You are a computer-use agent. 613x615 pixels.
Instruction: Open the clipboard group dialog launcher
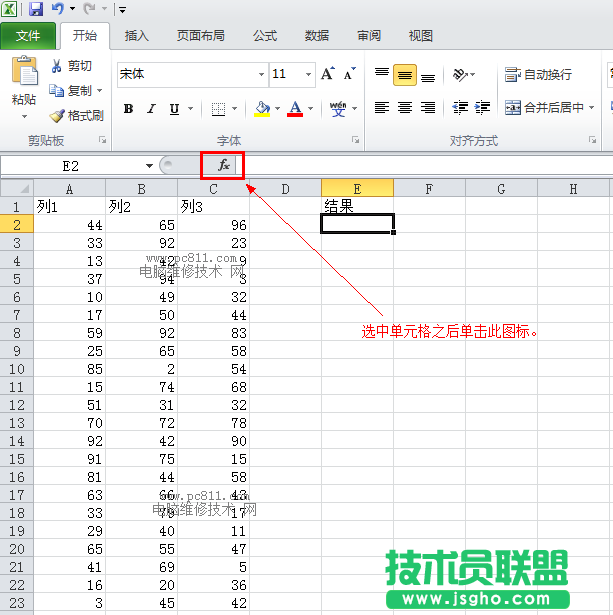pos(103,140)
